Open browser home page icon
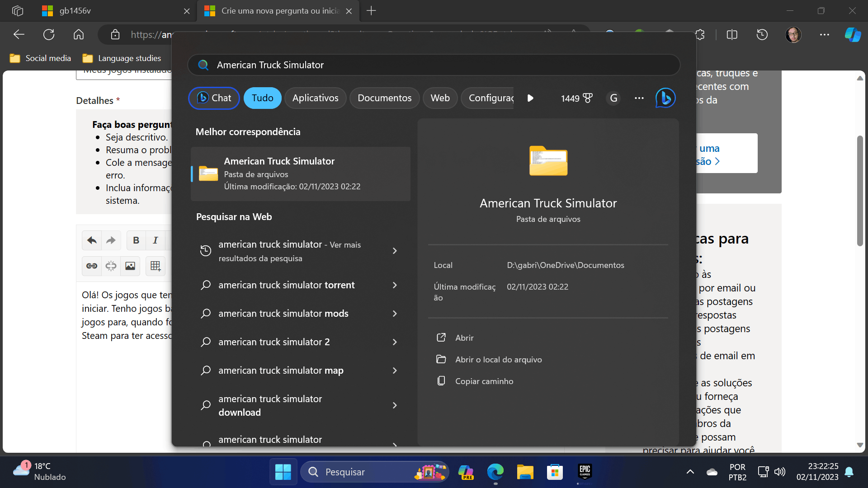Viewport: 868px width, 488px height. click(79, 34)
